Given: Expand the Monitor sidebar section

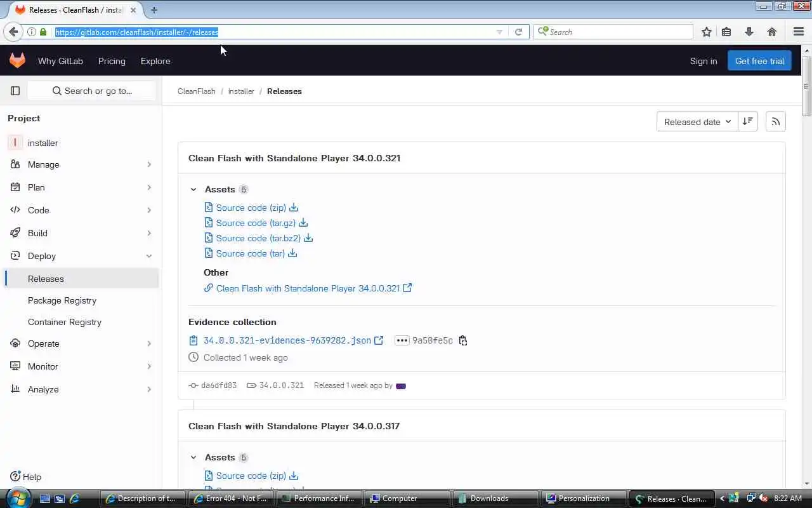Looking at the screenshot, I should 81,366.
